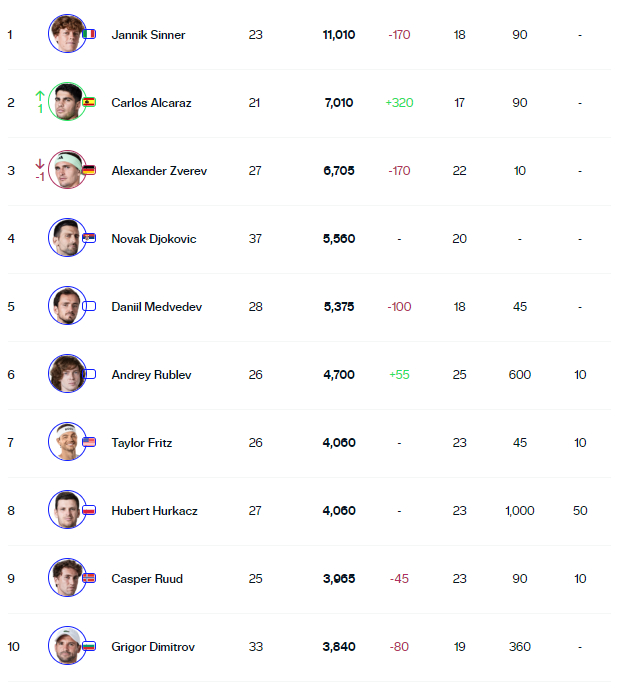Open Hubert Hurkacz's player profile link
The width and height of the screenshot is (624, 694).
tap(154, 511)
